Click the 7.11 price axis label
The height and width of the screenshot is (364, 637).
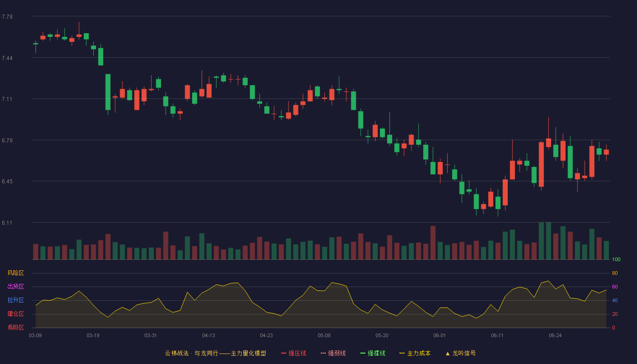tap(7, 99)
